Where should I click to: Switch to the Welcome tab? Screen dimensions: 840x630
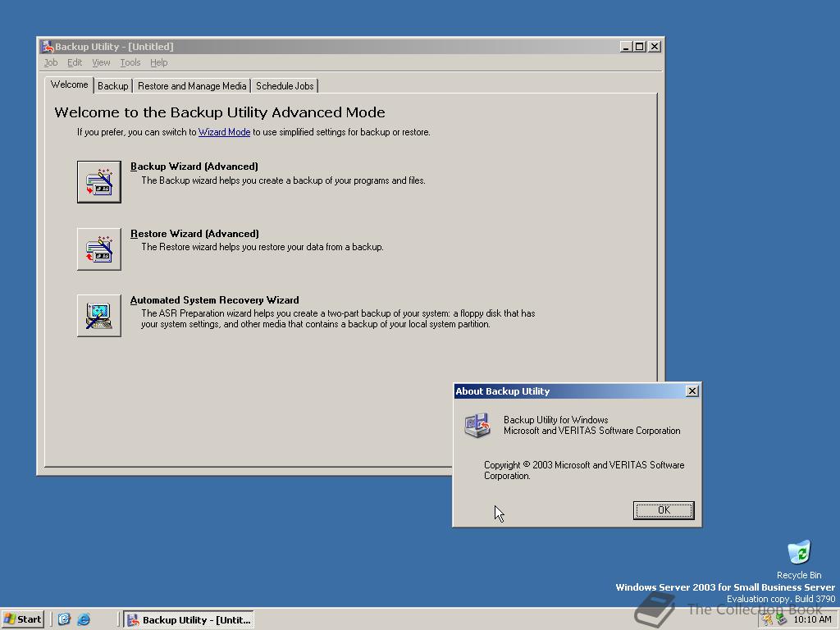(70, 84)
